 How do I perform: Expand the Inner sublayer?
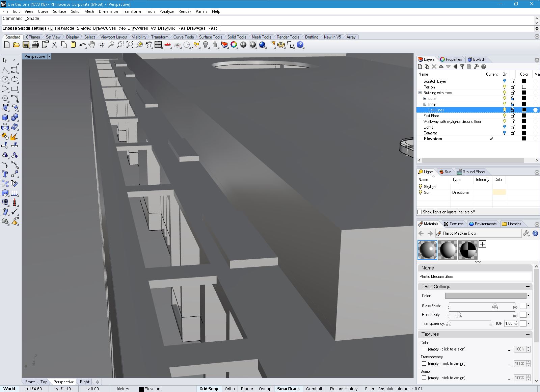425,104
